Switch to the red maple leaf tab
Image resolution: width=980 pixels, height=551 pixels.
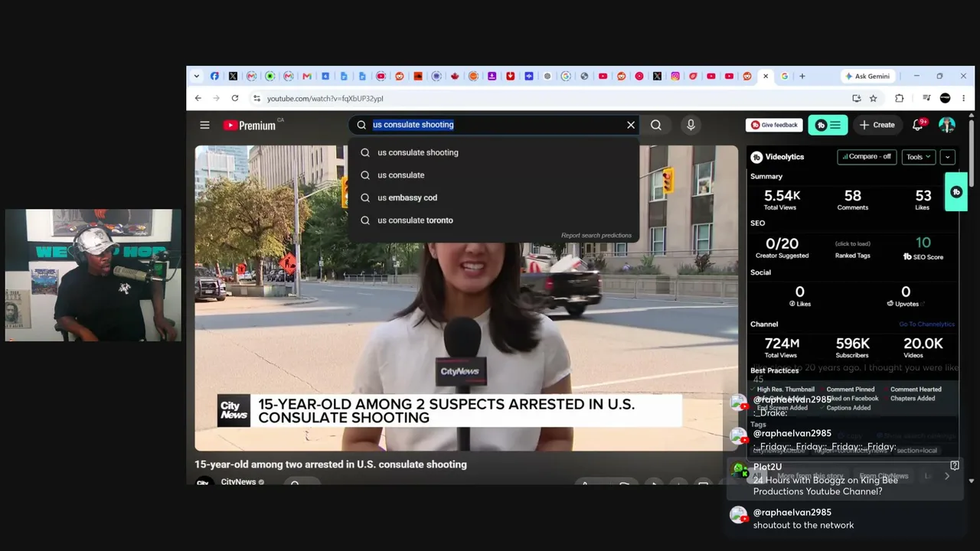(455, 76)
